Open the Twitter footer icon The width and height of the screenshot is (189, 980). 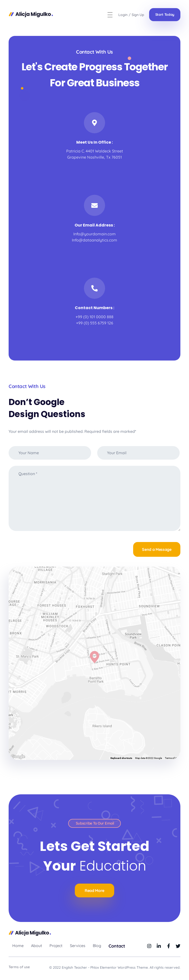(178, 946)
